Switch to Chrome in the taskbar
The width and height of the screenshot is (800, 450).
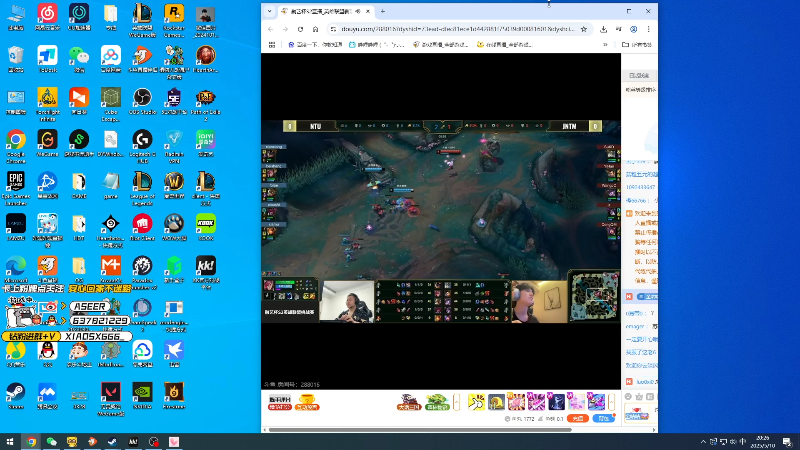[x=31, y=442]
